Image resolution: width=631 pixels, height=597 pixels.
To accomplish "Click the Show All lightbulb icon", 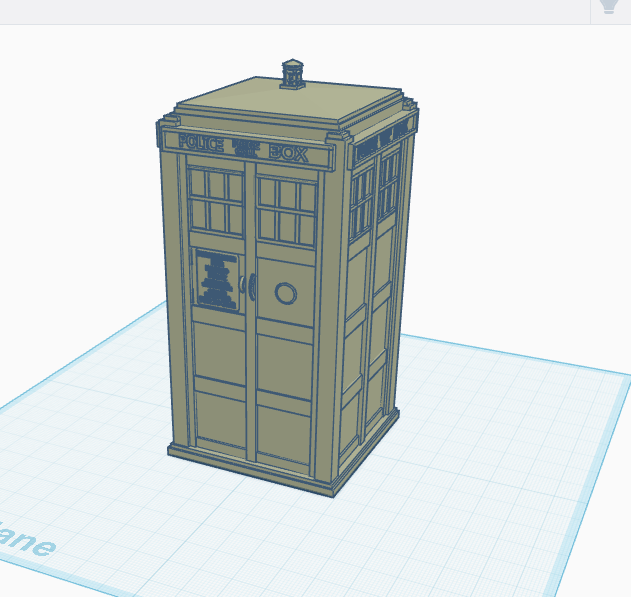I will coord(609,6).
